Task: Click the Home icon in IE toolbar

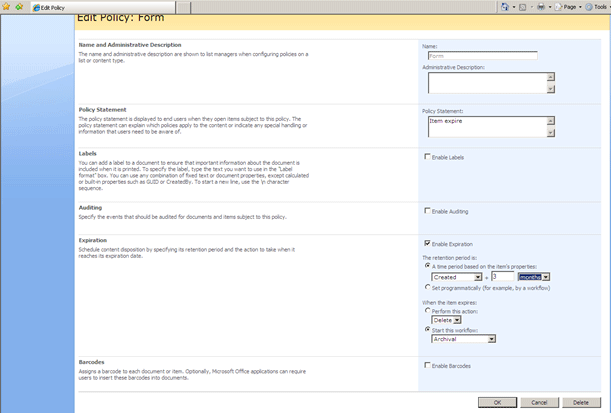Action: [505, 7]
